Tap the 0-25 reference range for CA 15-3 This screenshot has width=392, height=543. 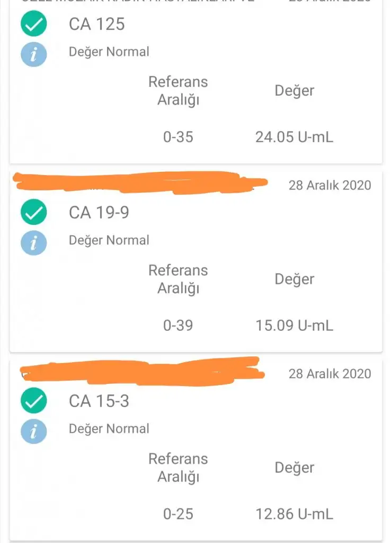(178, 514)
